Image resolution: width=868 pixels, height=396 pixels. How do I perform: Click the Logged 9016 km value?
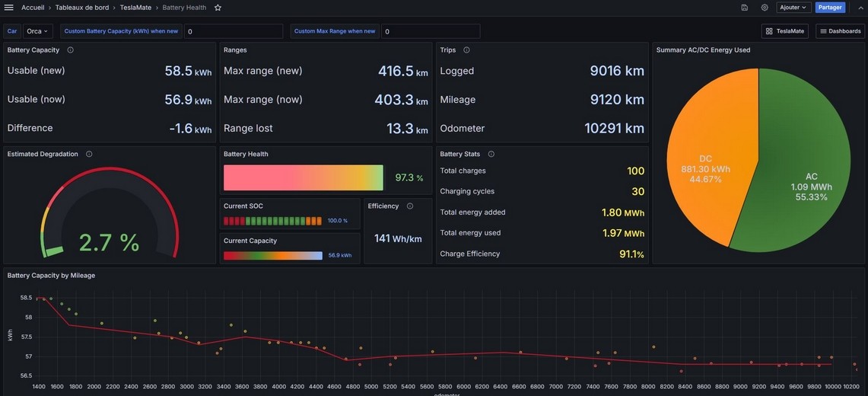[617, 71]
